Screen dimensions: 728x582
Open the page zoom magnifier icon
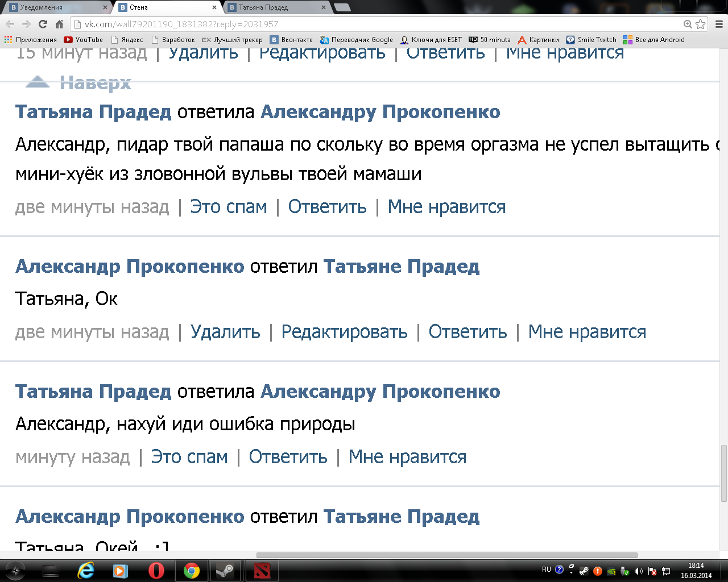[x=688, y=24]
